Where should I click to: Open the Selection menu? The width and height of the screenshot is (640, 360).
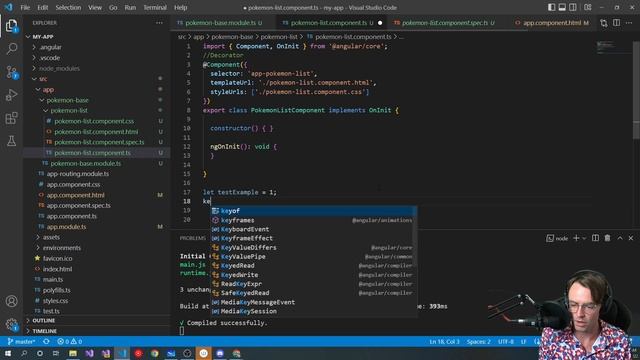(x=68, y=7)
